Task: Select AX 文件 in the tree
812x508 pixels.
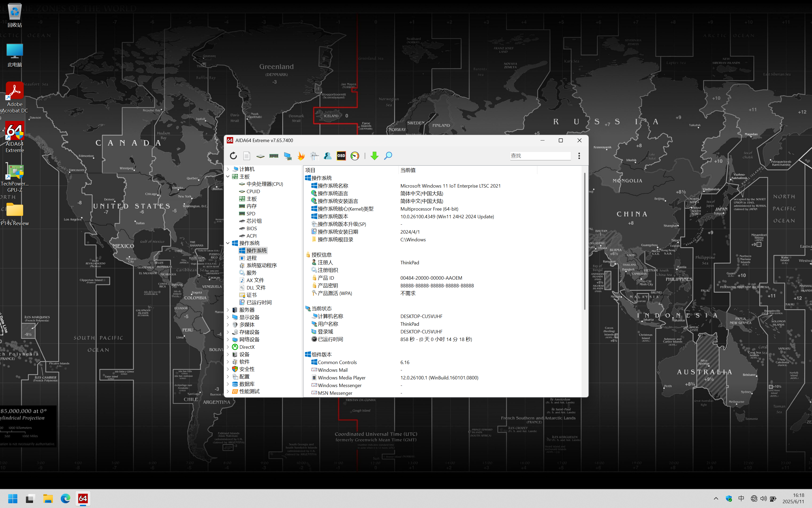Action: click(252, 280)
